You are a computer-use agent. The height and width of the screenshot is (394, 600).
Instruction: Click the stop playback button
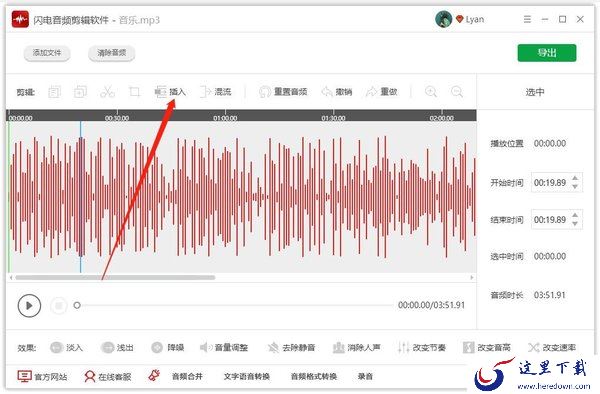[x=59, y=306]
